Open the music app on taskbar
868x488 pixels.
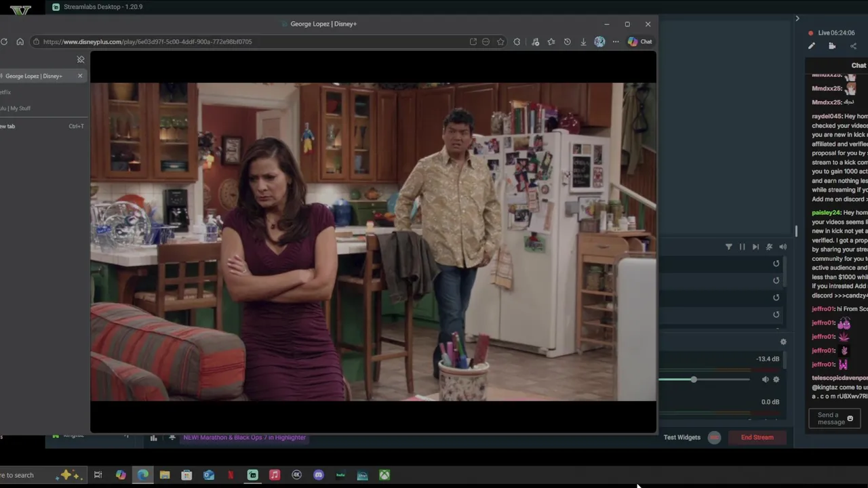pyautogui.click(x=275, y=475)
